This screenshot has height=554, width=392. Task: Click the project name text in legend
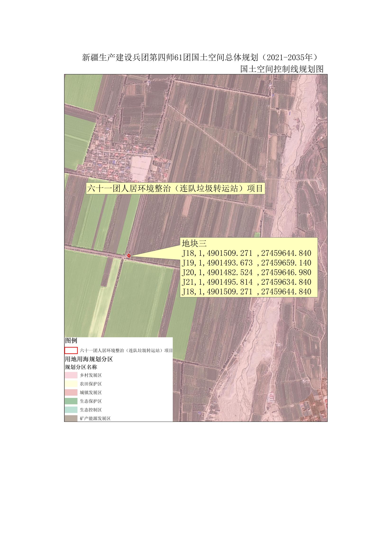tap(126, 351)
